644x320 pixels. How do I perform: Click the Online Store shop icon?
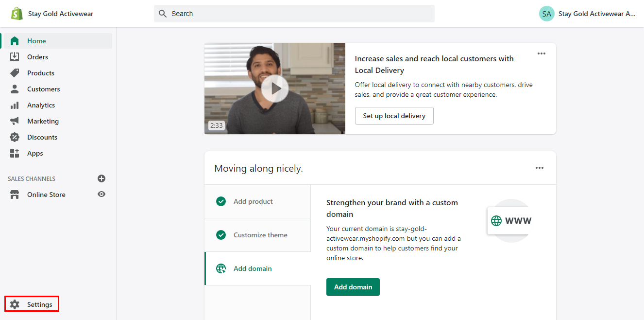coord(15,195)
